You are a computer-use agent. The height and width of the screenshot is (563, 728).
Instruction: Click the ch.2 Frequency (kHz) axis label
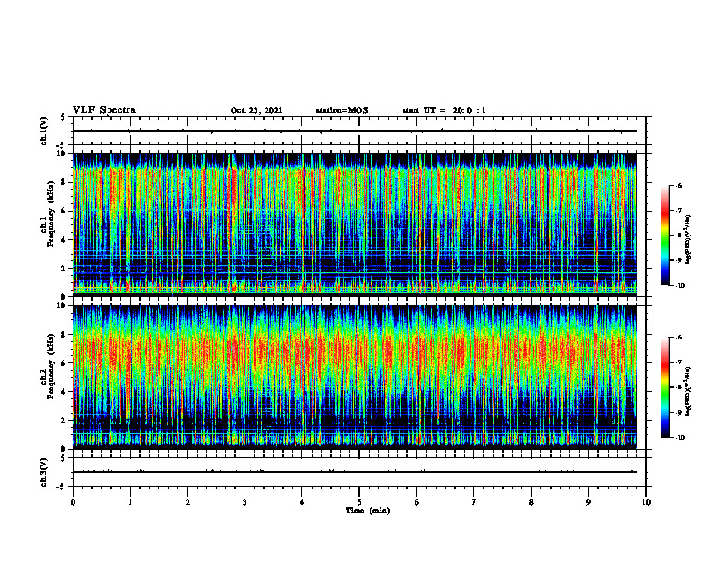point(49,366)
